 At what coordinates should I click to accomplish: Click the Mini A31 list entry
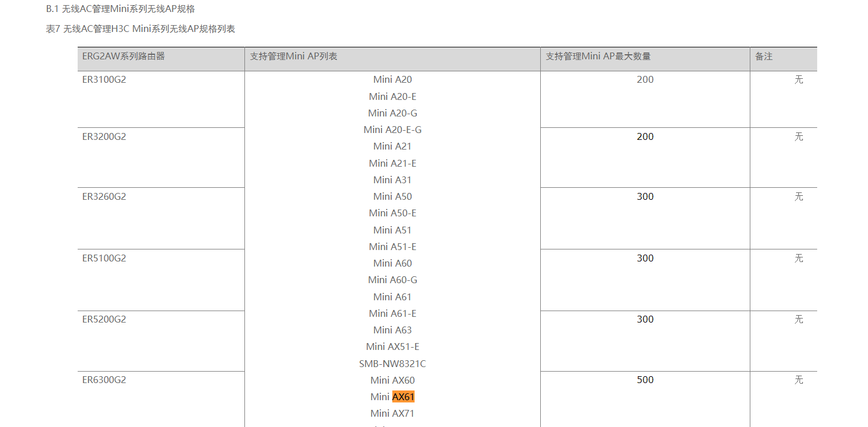(392, 180)
